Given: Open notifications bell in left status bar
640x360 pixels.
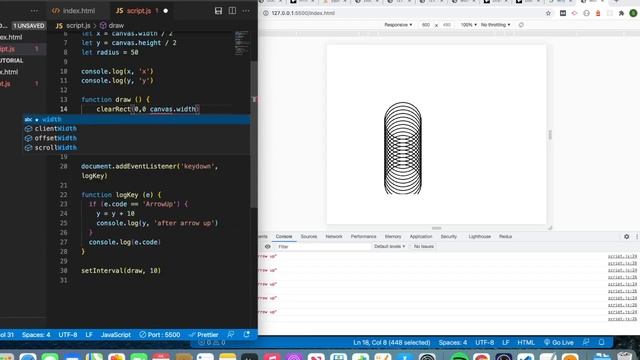Looking at the screenshot, I should [x=247, y=334].
